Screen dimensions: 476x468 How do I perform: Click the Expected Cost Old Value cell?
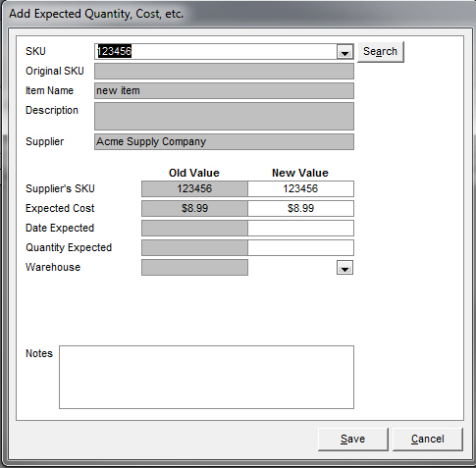coord(194,208)
